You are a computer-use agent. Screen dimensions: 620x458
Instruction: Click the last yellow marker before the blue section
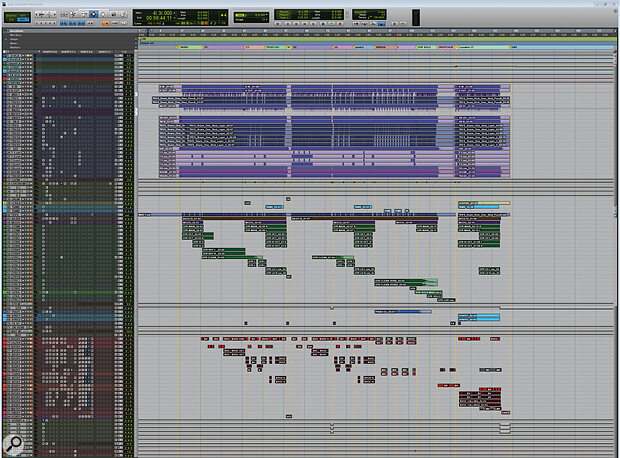510,47
